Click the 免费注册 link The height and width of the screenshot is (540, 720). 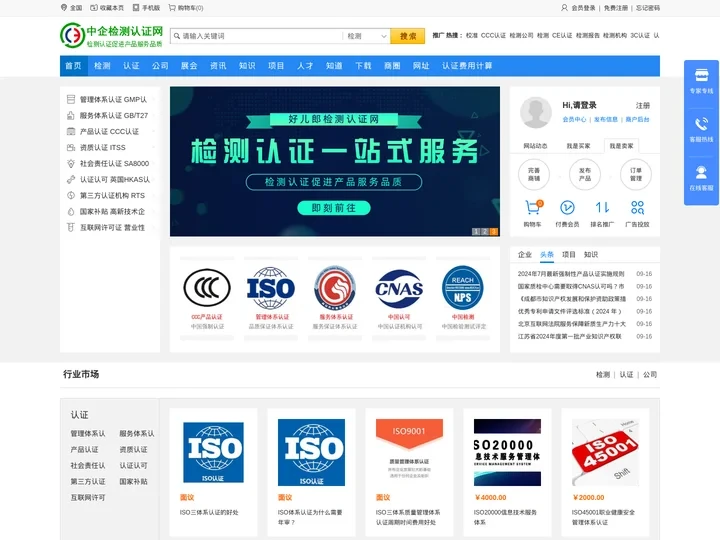(x=616, y=8)
